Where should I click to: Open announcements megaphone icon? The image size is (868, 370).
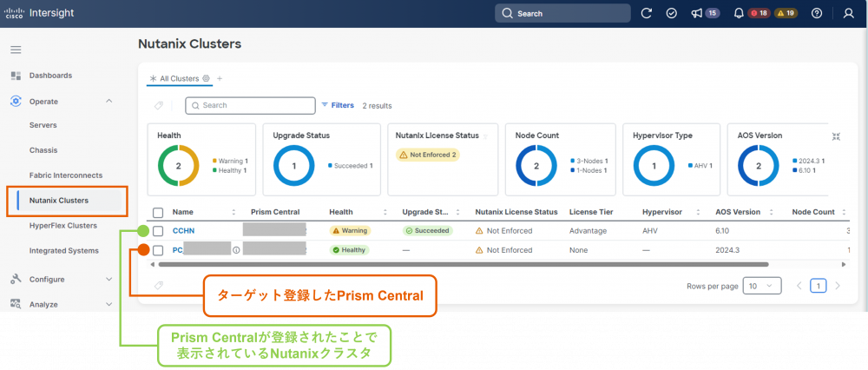tap(697, 13)
